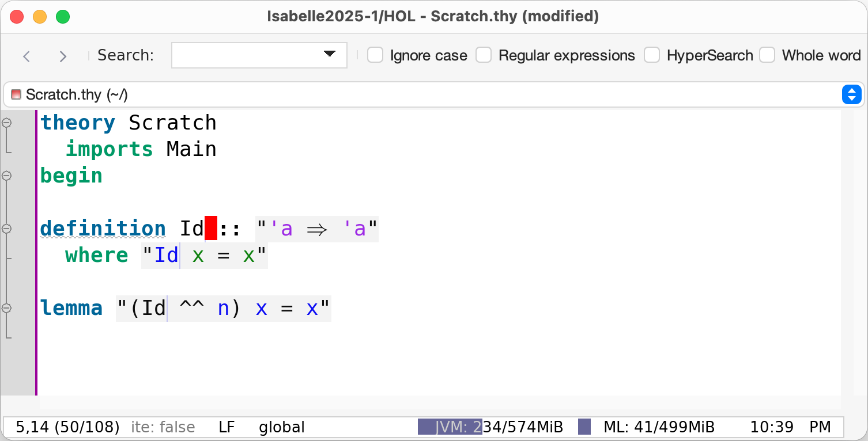Click the find next arrow

pos(63,56)
